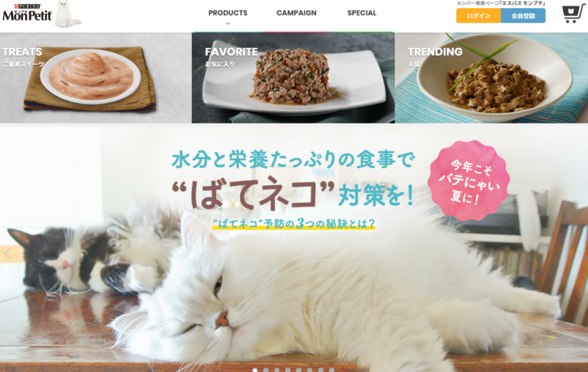588x372 pixels.
Task: Open the PRODUCTS menu
Action: pyautogui.click(x=228, y=12)
